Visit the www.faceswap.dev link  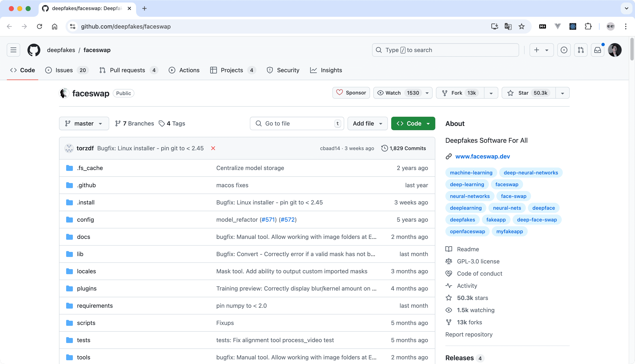(x=483, y=156)
